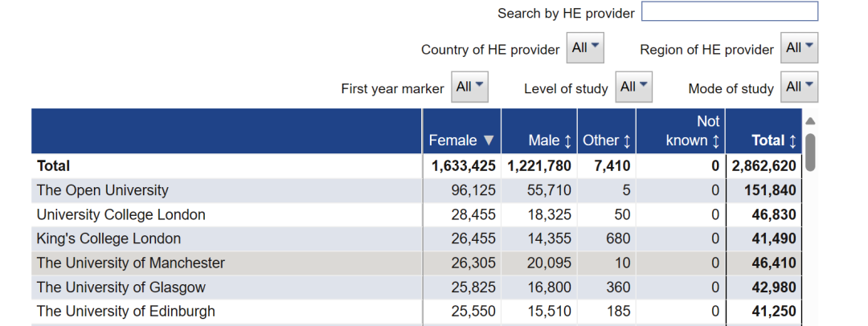The image size is (868, 326).
Task: Click Open University female count 96,125
Action: (473, 190)
